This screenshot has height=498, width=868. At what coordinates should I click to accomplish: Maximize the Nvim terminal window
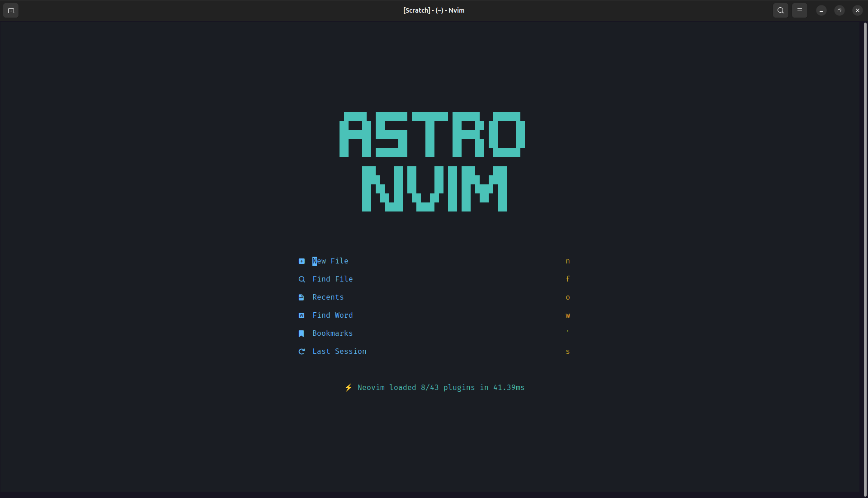(x=840, y=10)
